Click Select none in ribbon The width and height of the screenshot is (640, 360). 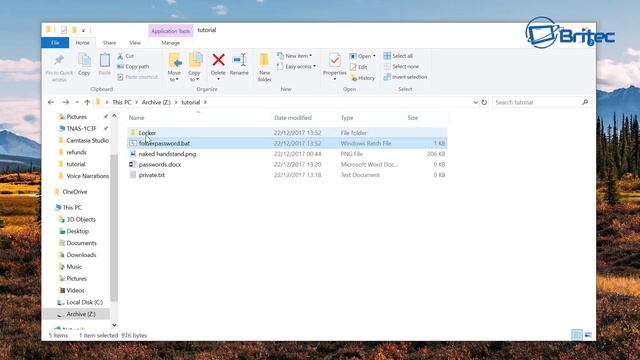[x=401, y=67]
